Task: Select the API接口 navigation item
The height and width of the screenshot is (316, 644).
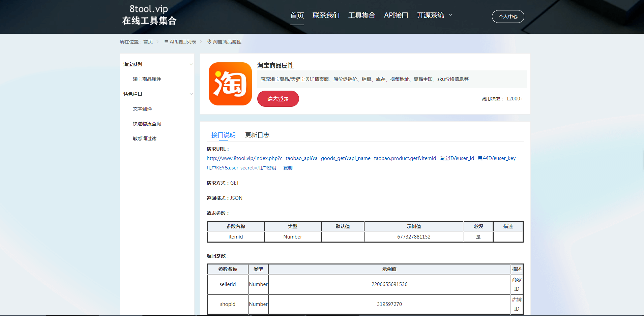Action: [x=396, y=15]
